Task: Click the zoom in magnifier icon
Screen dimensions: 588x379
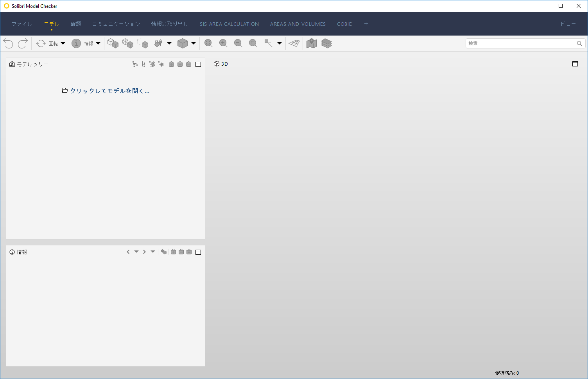Action: [x=224, y=43]
